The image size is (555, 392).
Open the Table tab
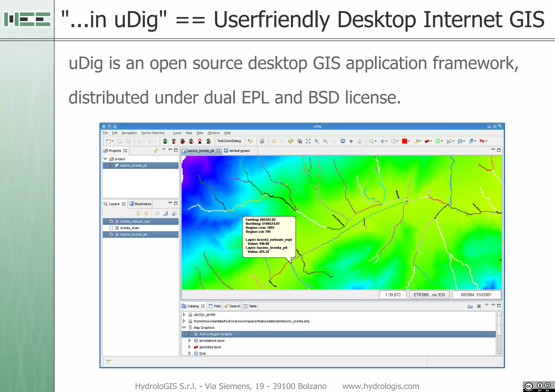(250, 306)
